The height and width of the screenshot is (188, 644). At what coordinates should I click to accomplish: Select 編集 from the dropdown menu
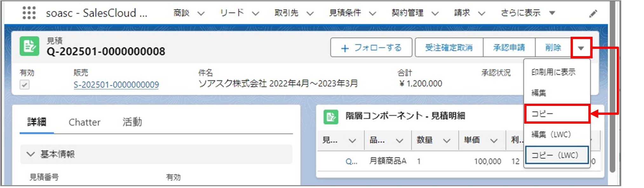coord(557,93)
